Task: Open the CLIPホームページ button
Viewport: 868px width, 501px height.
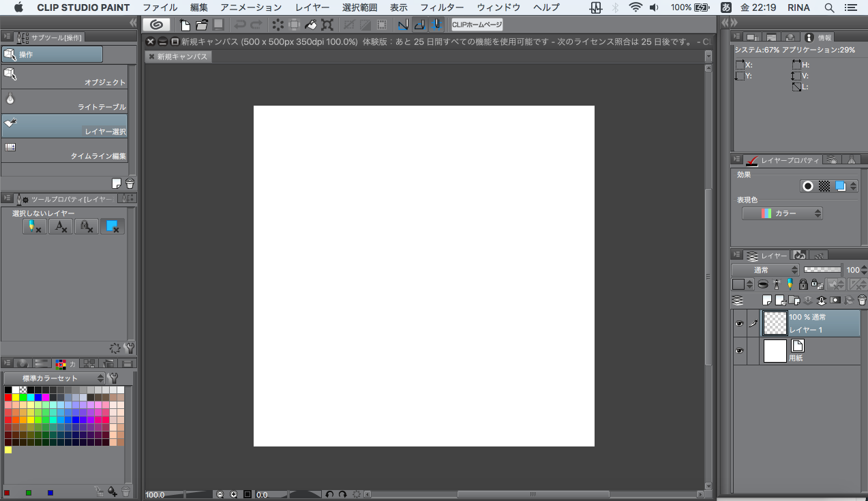Action: 477,25
